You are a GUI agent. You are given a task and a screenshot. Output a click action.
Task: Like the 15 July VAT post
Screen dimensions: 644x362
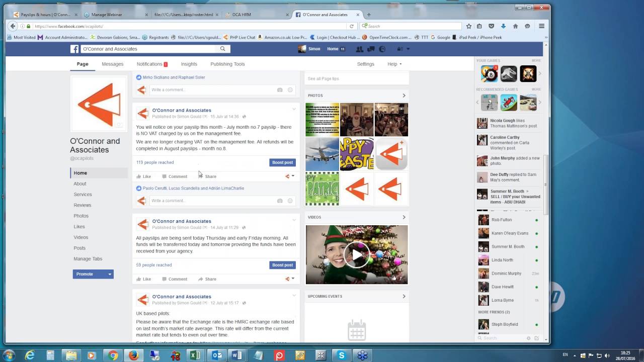pos(143,176)
